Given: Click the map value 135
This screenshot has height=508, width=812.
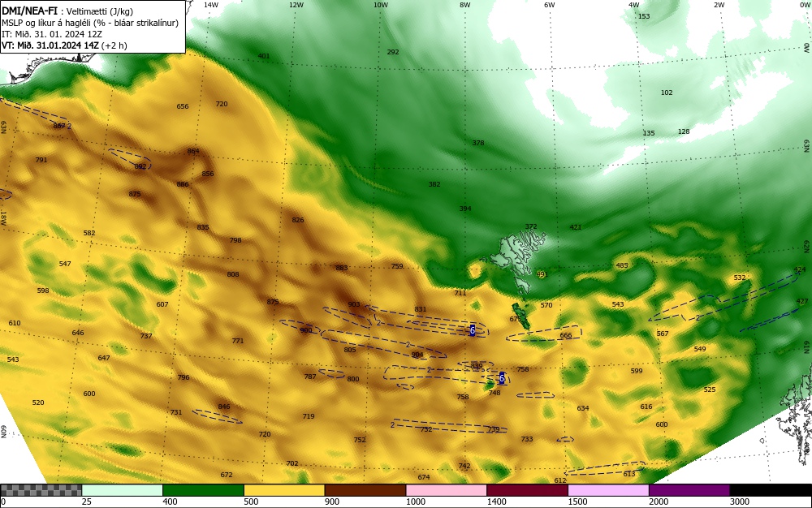Looking at the screenshot, I should (648, 133).
